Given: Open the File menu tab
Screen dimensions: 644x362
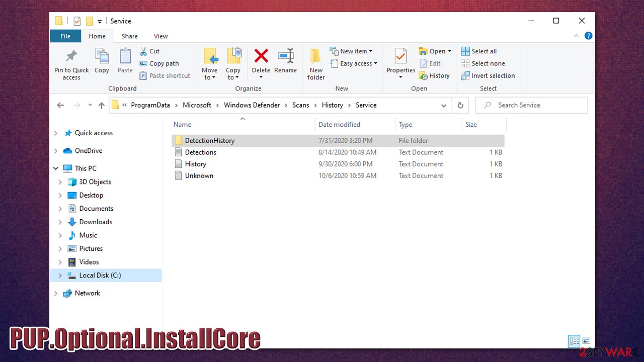Looking at the screenshot, I should tap(65, 36).
